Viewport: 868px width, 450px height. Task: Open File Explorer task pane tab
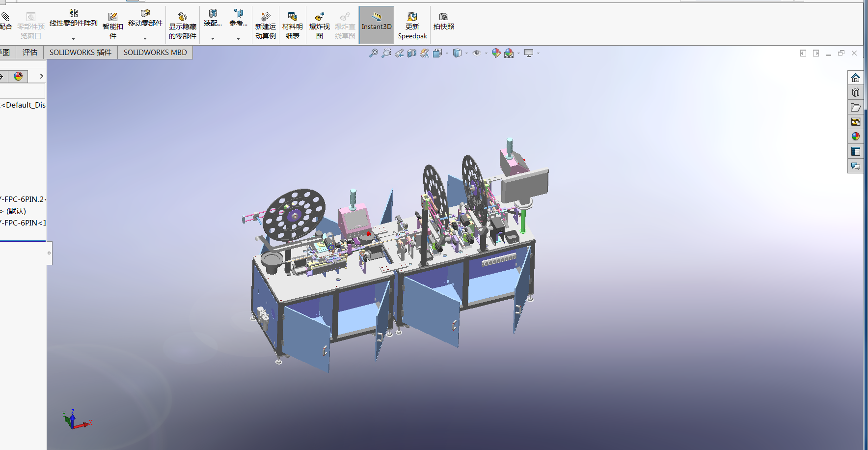pos(856,107)
